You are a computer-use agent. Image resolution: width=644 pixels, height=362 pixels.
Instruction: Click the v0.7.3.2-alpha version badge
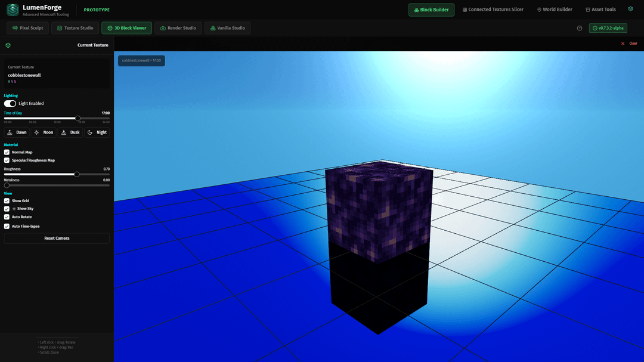[x=608, y=28]
